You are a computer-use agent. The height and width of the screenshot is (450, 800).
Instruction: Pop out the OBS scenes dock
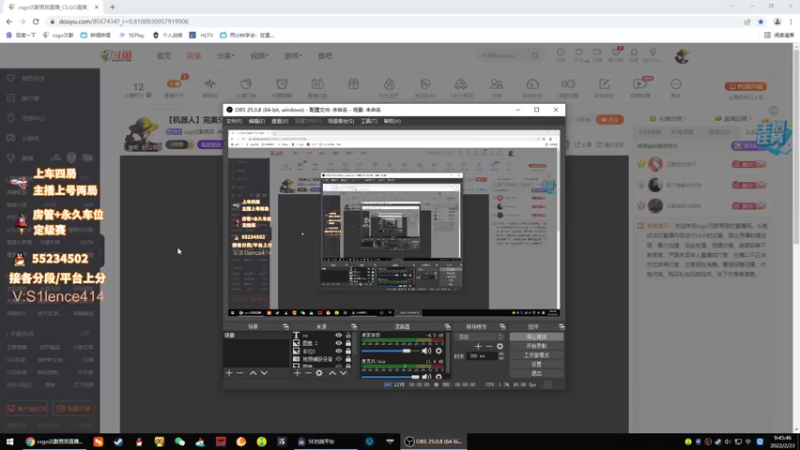286,327
